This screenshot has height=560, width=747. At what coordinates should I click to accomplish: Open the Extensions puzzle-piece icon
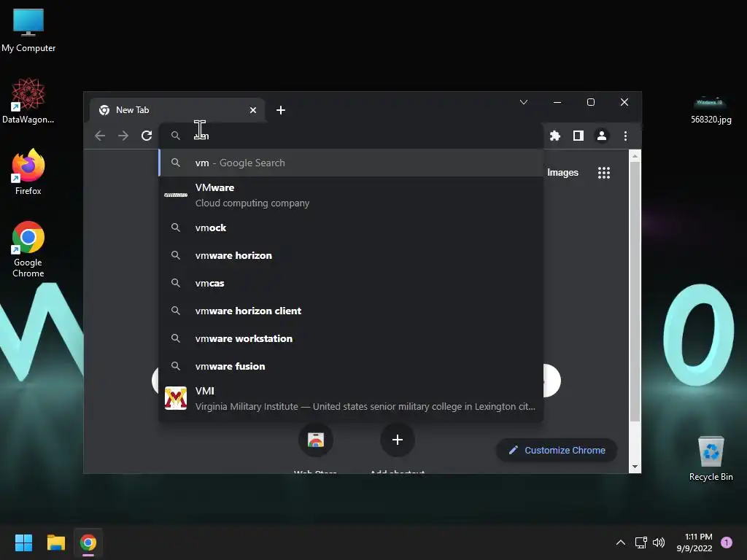click(x=555, y=136)
